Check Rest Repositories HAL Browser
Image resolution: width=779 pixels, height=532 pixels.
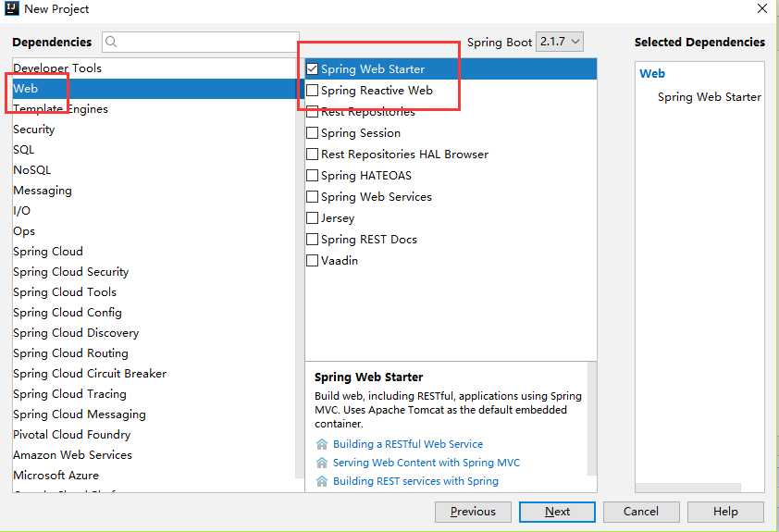(312, 155)
